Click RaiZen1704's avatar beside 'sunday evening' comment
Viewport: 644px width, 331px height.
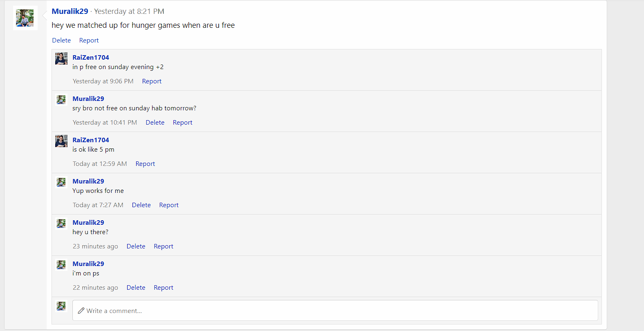click(61, 58)
